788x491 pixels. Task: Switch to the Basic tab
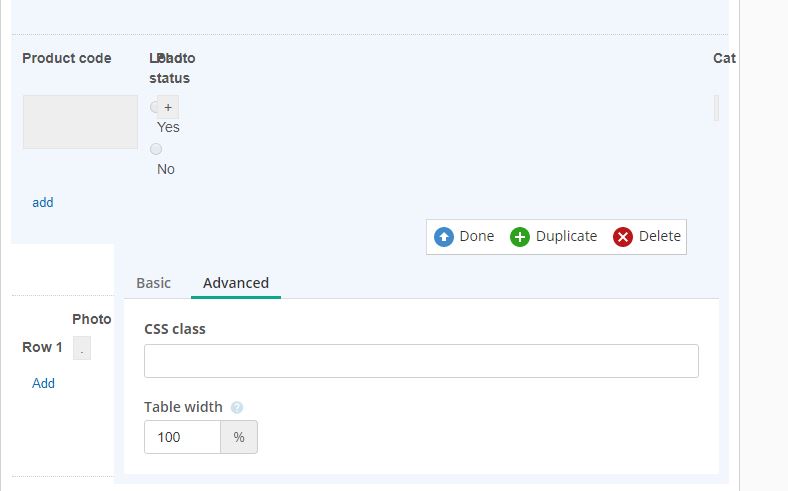point(153,283)
